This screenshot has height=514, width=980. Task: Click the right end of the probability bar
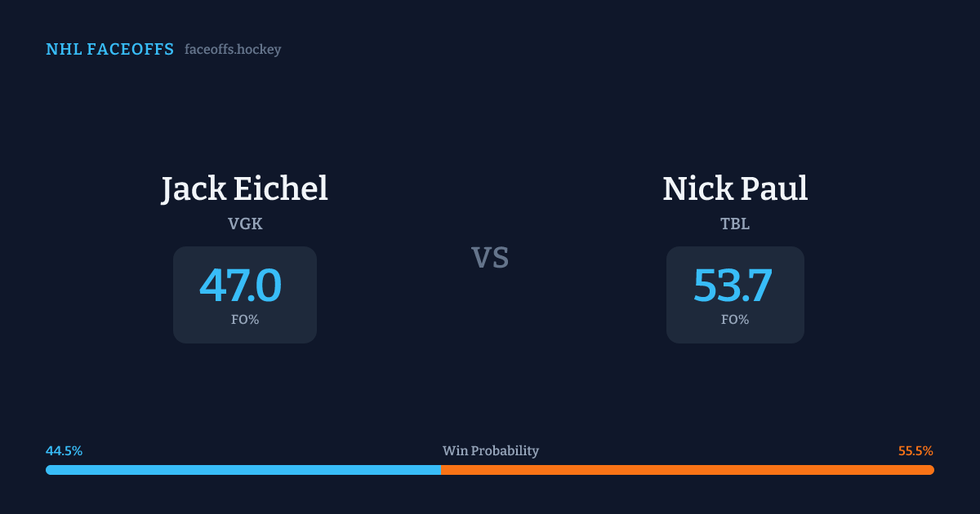pyautogui.click(x=930, y=470)
